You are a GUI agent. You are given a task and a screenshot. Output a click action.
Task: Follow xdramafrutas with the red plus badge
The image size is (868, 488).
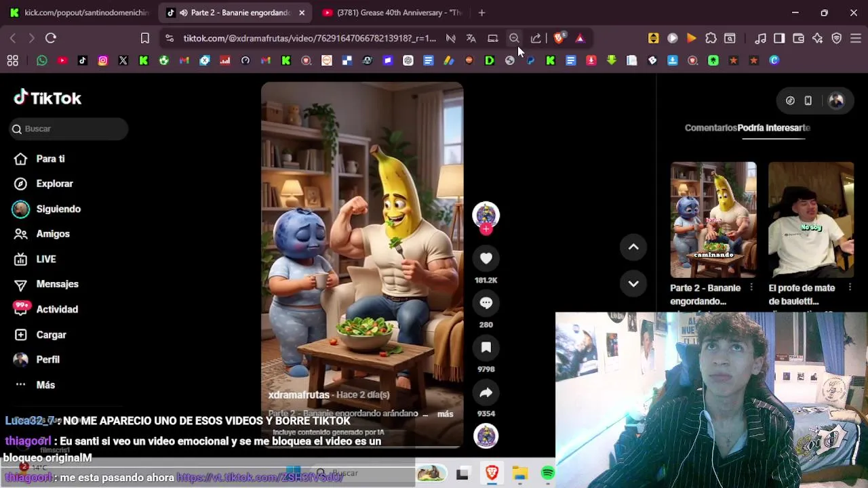pyautogui.click(x=486, y=229)
